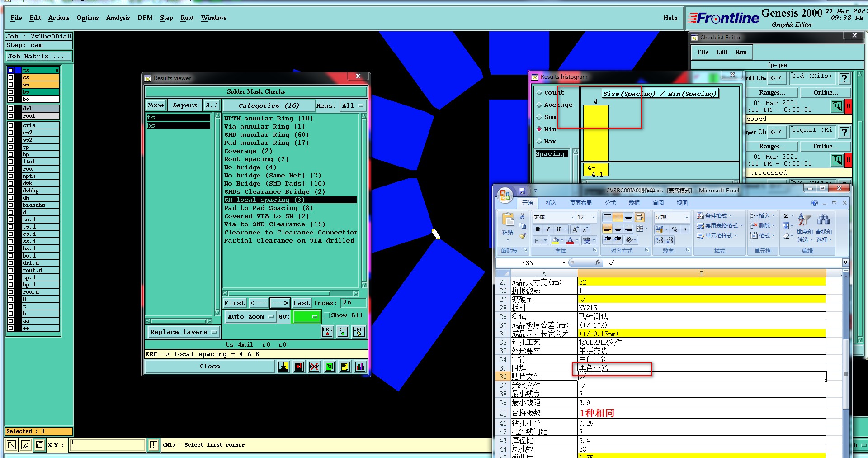Viewport: 868px width, 458px height.
Task: Click the Bold icon in Excel ribbon
Action: [538, 229]
